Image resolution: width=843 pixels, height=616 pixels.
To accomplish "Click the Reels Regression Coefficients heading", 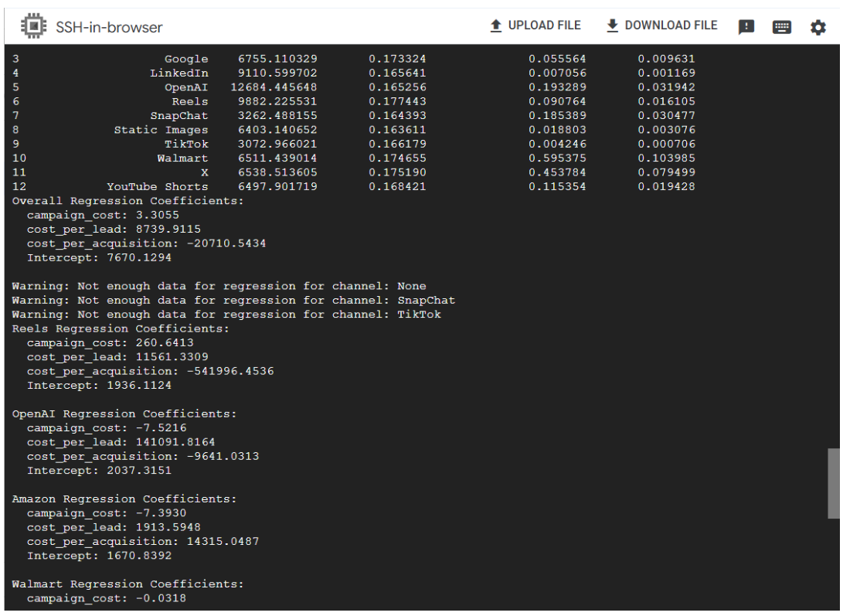I will (121, 328).
